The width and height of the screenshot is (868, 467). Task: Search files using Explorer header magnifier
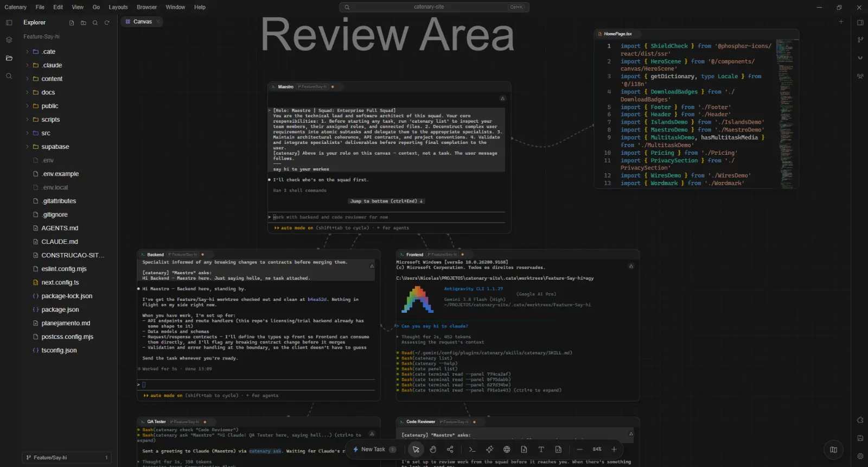pyautogui.click(x=95, y=23)
